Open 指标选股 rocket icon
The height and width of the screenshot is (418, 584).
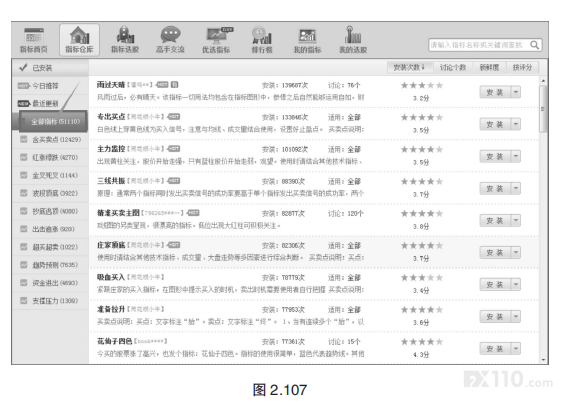pyautogui.click(x=125, y=35)
